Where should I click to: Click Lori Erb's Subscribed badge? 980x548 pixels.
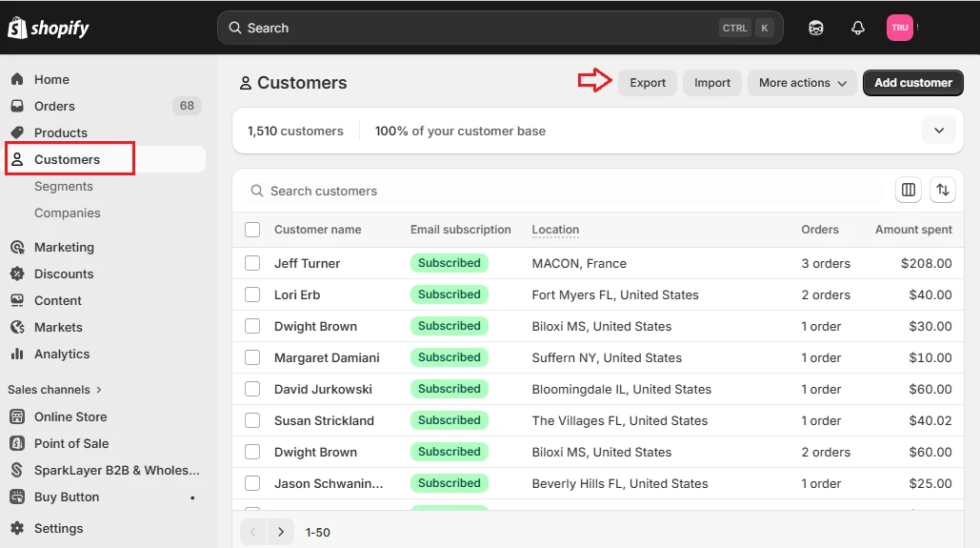click(449, 294)
